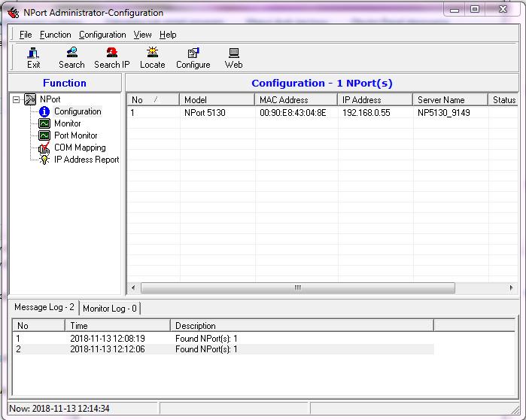Click IP address 192.168.0.55

coord(366,113)
